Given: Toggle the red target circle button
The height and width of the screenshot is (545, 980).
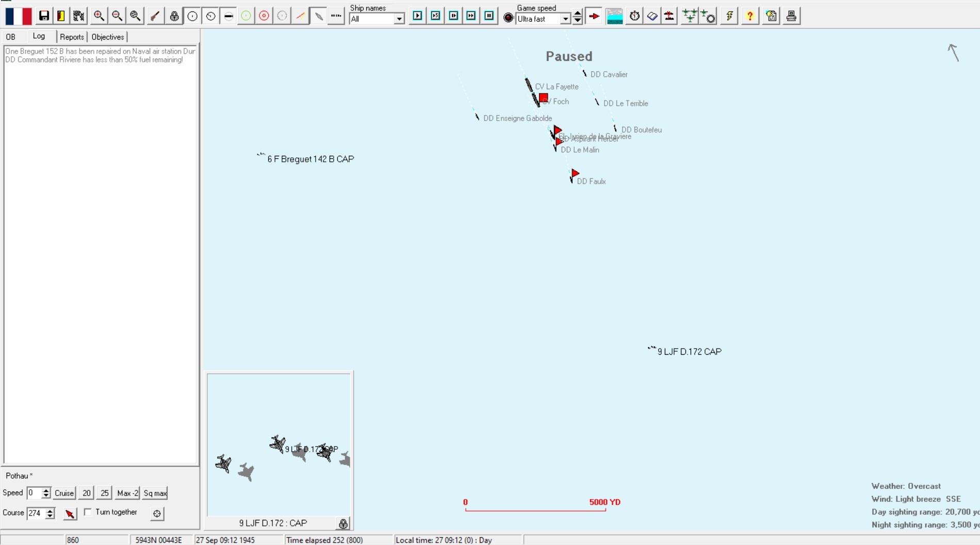Looking at the screenshot, I should (264, 16).
